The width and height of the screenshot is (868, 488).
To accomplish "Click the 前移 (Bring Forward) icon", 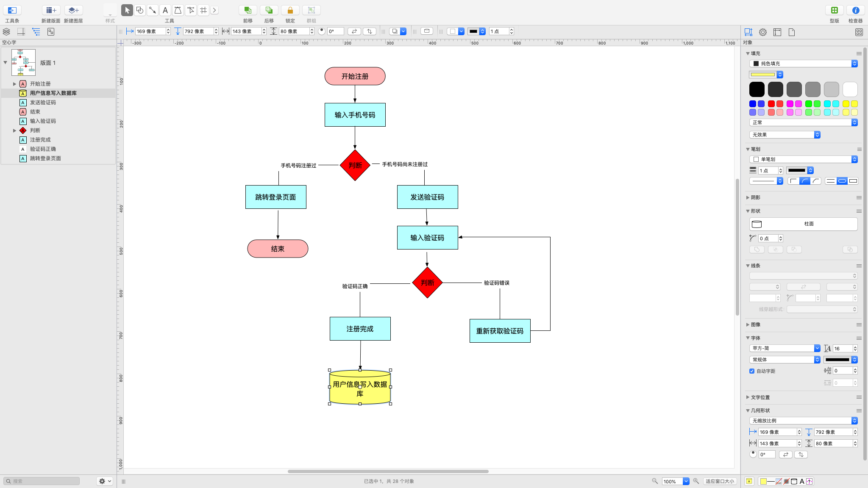I will 248,10.
